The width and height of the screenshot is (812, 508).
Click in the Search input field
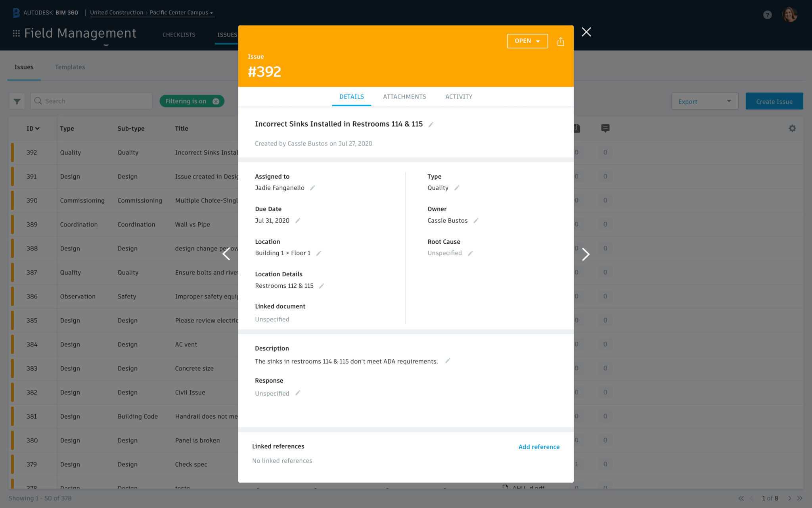pyautogui.click(x=91, y=101)
